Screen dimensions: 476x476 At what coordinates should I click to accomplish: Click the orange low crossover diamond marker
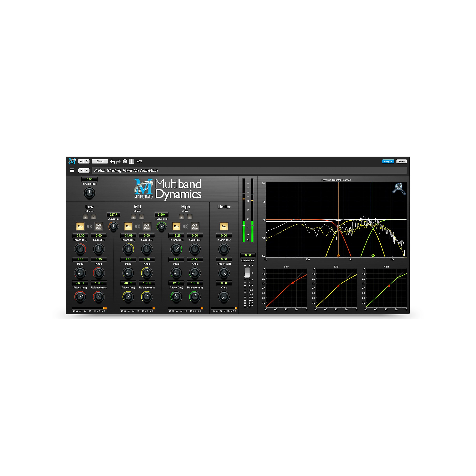[338, 256]
